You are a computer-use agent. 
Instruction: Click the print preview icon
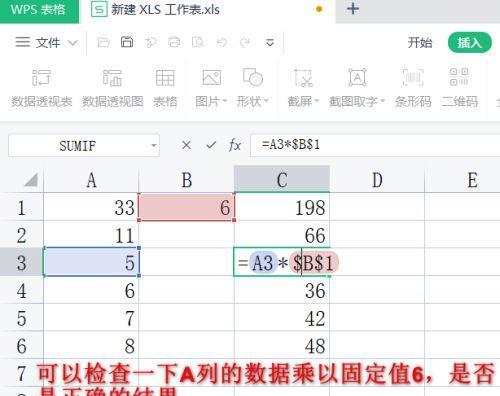198,43
